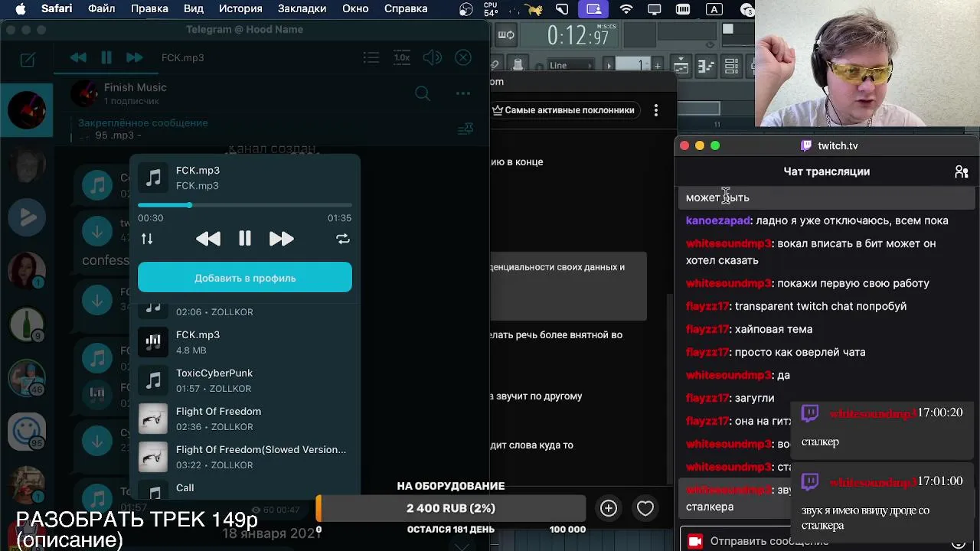Select the Call track in playlist
The image size is (980, 551).
[245, 488]
